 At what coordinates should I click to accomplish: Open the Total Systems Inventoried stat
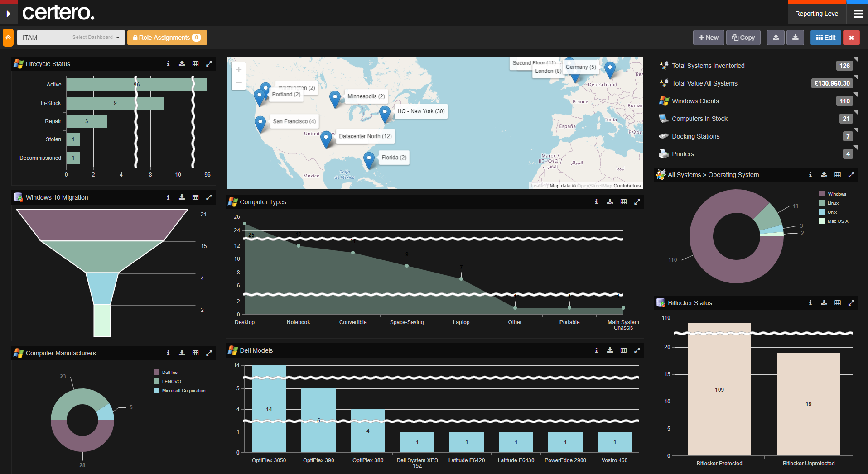(756, 66)
